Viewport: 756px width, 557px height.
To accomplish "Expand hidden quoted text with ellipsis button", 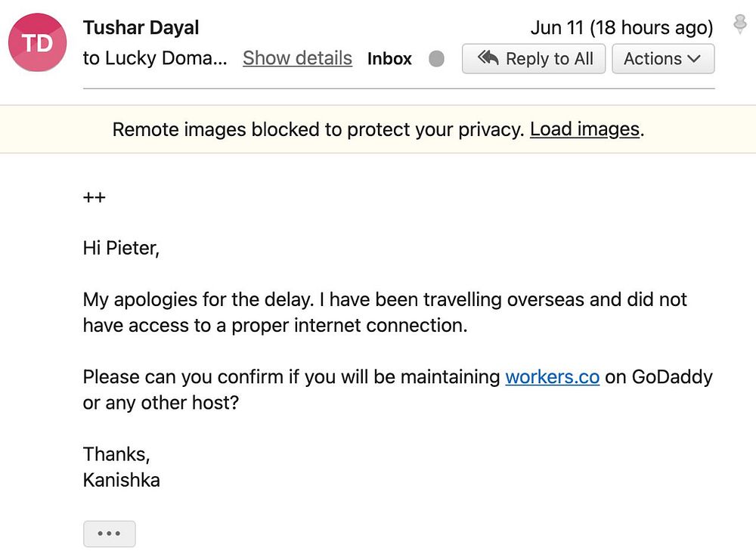I will point(109,534).
